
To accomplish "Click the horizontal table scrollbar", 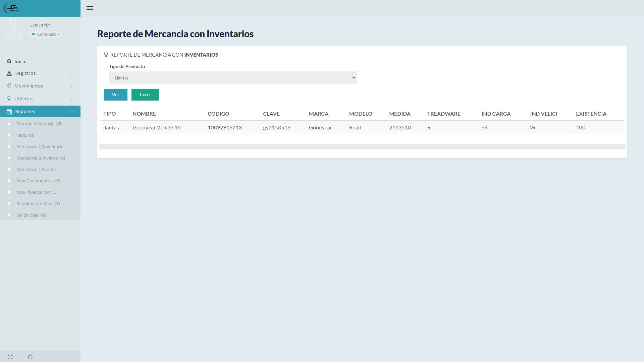I will click(362, 146).
